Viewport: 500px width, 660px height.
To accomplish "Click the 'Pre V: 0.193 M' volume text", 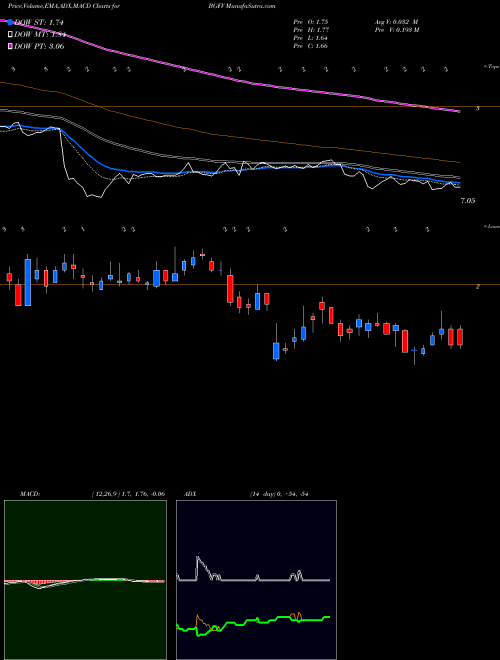I will point(397,30).
